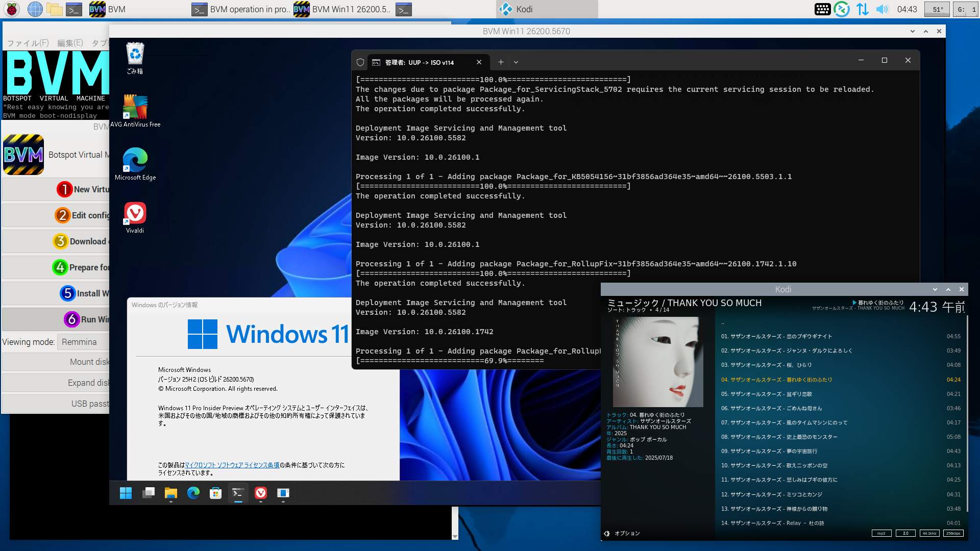Open the Viewing mode Remmina dropdown
The height and width of the screenshot is (551, 980).
83,342
